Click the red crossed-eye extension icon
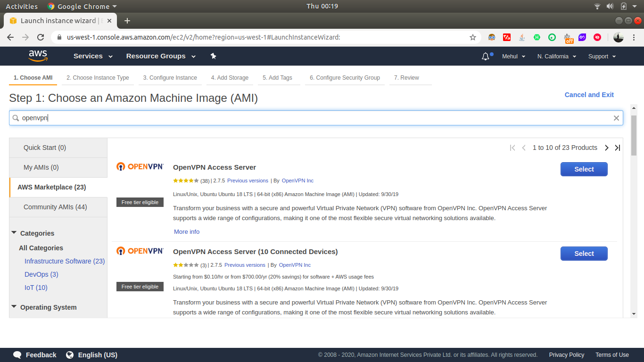The image size is (644, 362). pos(597,37)
